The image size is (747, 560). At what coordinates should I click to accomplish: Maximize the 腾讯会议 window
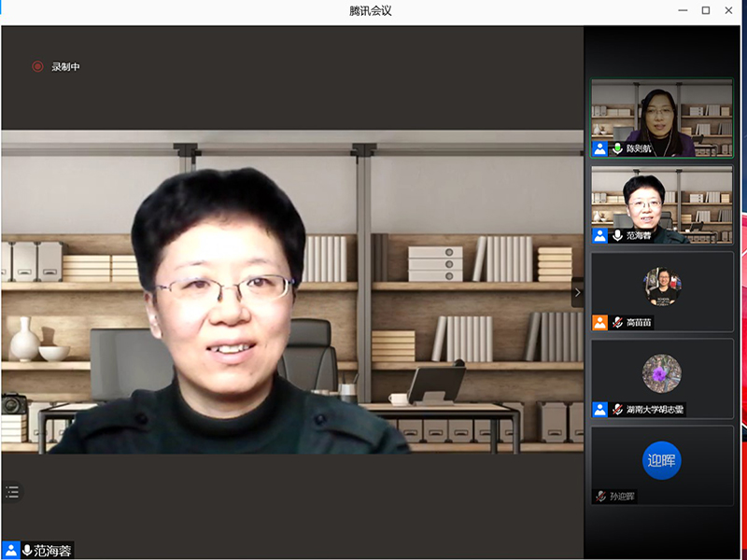705,10
